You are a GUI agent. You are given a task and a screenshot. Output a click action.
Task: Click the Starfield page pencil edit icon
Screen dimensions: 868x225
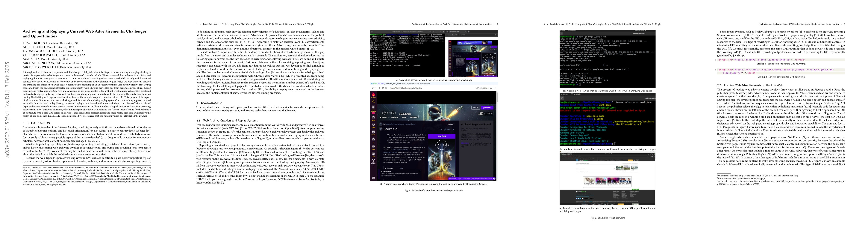point(380,129)
